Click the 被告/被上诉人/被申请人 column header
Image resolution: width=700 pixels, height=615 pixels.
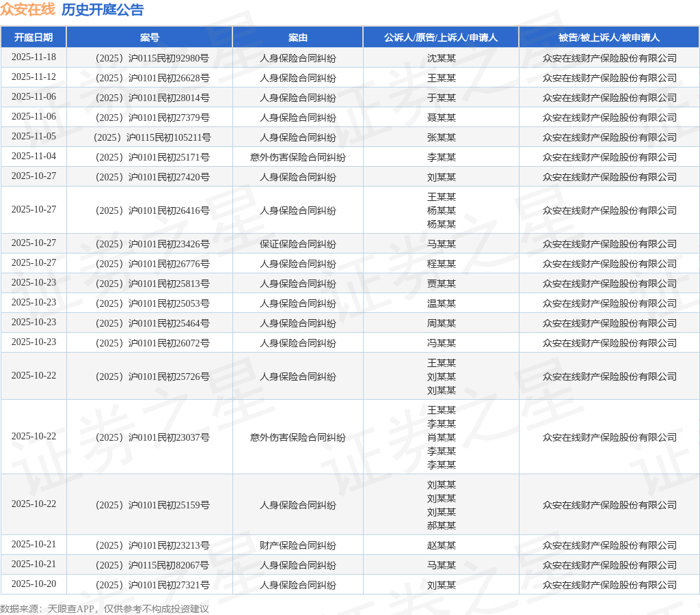coord(609,38)
